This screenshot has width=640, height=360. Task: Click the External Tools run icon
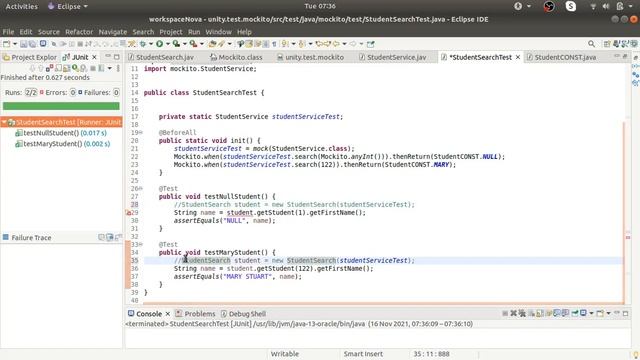pos(193,44)
